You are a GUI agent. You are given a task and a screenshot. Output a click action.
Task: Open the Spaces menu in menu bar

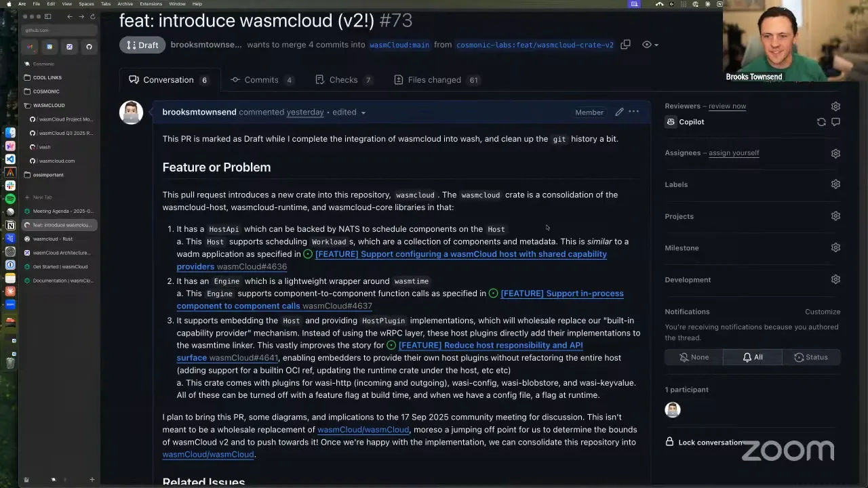pyautogui.click(x=86, y=4)
